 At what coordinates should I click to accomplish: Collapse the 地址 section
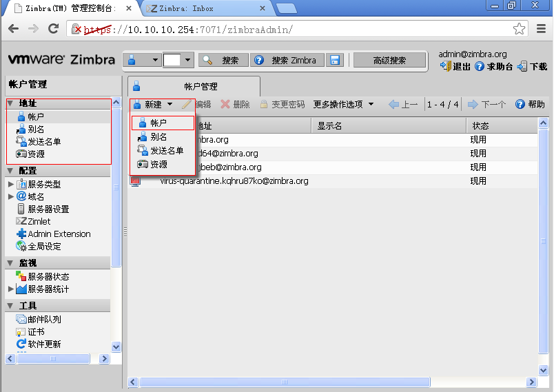(x=10, y=103)
